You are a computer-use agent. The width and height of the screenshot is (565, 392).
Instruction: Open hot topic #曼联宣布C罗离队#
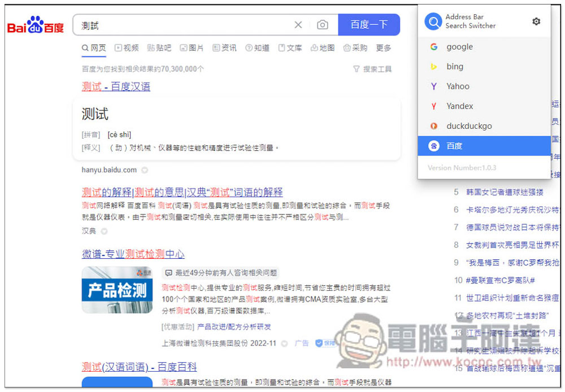click(501, 280)
